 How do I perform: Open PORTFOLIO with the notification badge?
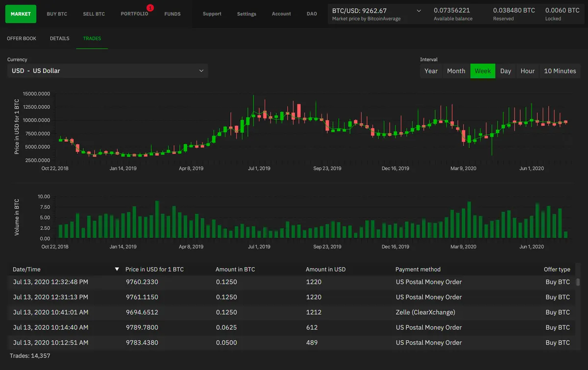coord(135,14)
